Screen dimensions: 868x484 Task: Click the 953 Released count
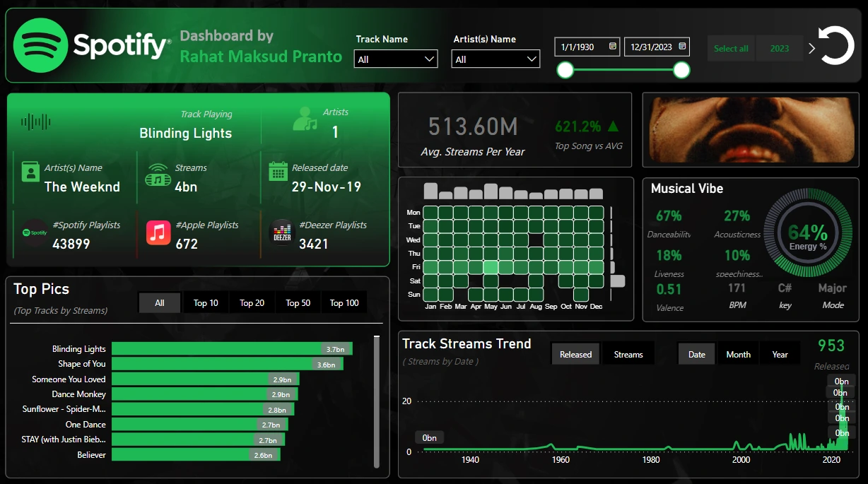tap(831, 346)
